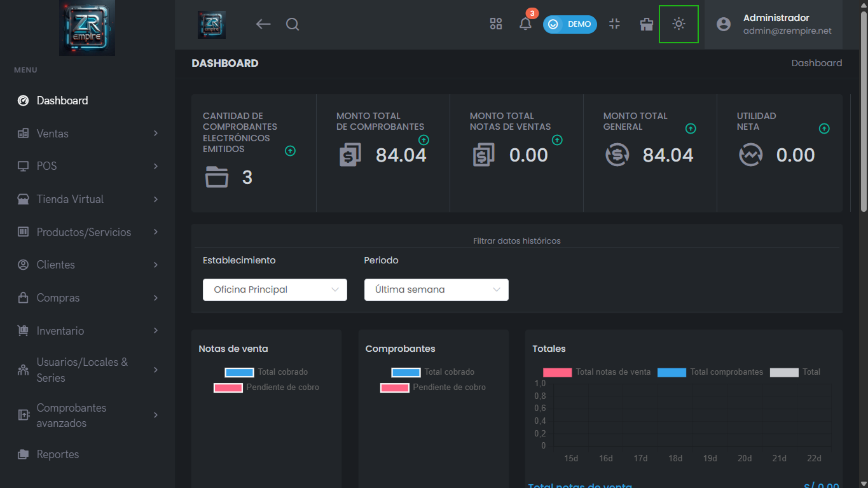This screenshot has width=868, height=488.
Task: Click green arrow in Monto Total Comprobantes card
Action: coord(424,140)
